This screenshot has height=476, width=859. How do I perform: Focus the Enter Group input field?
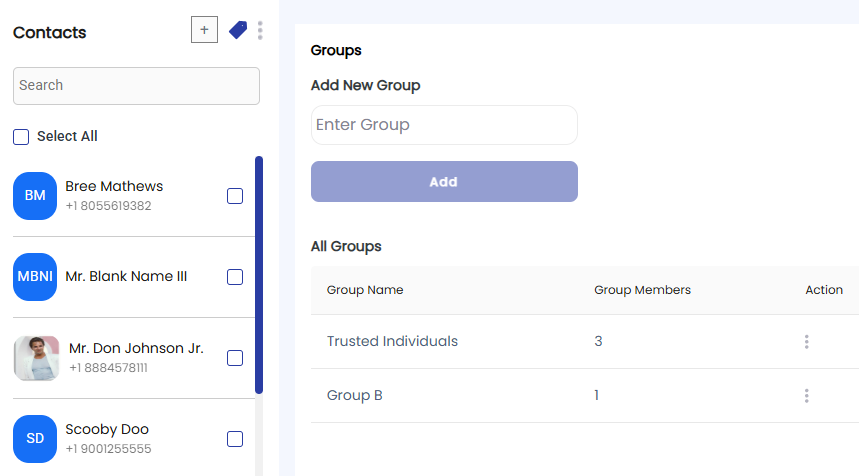pos(444,125)
